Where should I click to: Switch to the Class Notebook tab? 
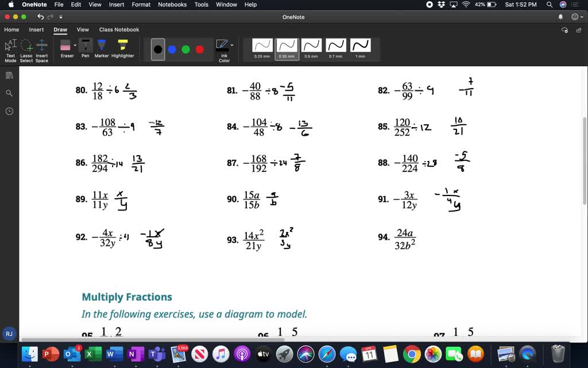point(119,29)
